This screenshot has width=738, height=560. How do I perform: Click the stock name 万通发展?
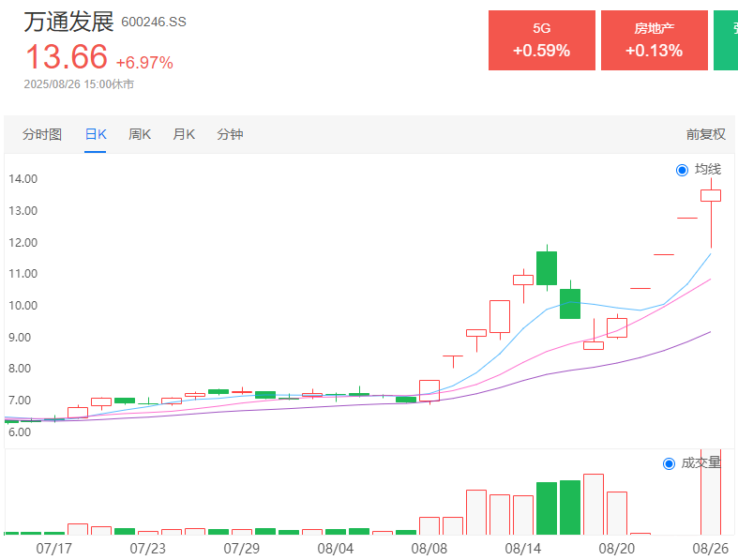pos(68,22)
